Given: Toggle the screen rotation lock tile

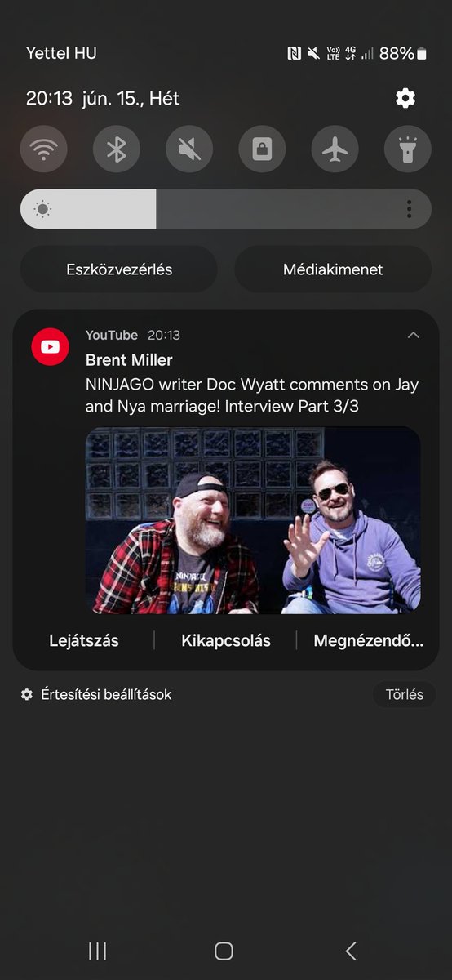Looking at the screenshot, I should tap(262, 149).
